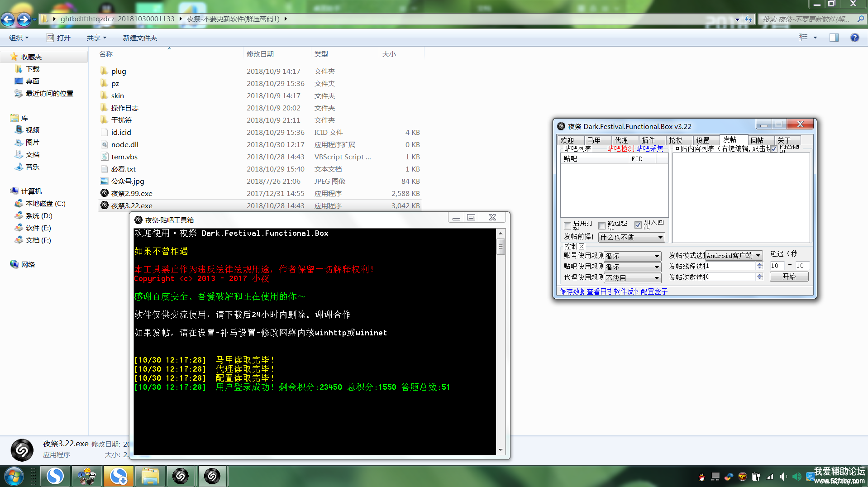Image resolution: width=868 pixels, height=487 pixels.
Task: Select the plug folder icon
Action: click(104, 71)
